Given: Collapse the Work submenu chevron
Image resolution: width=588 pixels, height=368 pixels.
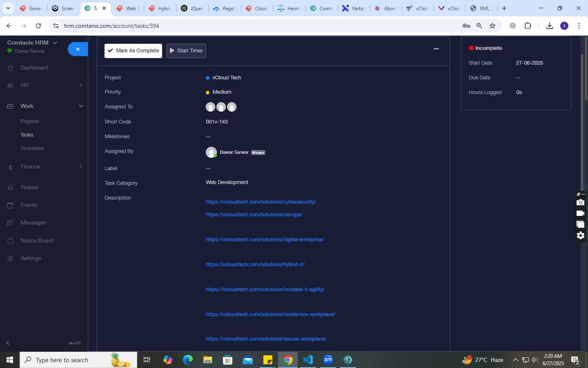Looking at the screenshot, I should click(81, 106).
